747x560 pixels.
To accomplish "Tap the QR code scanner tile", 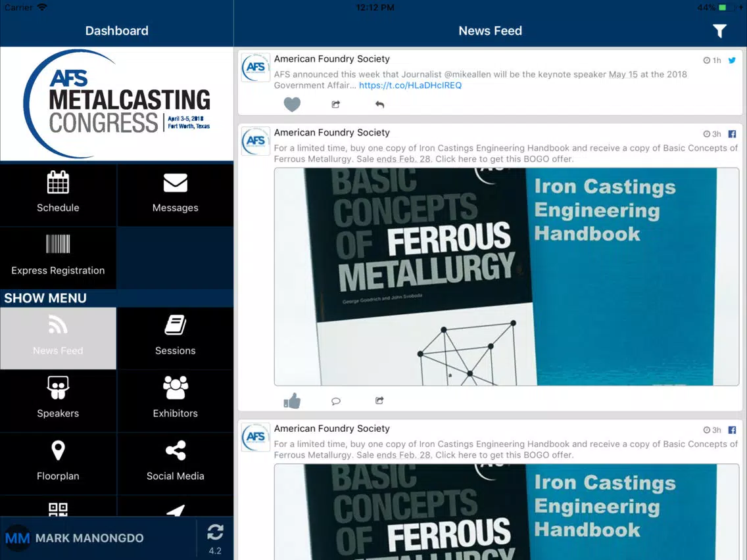I will click(58, 506).
